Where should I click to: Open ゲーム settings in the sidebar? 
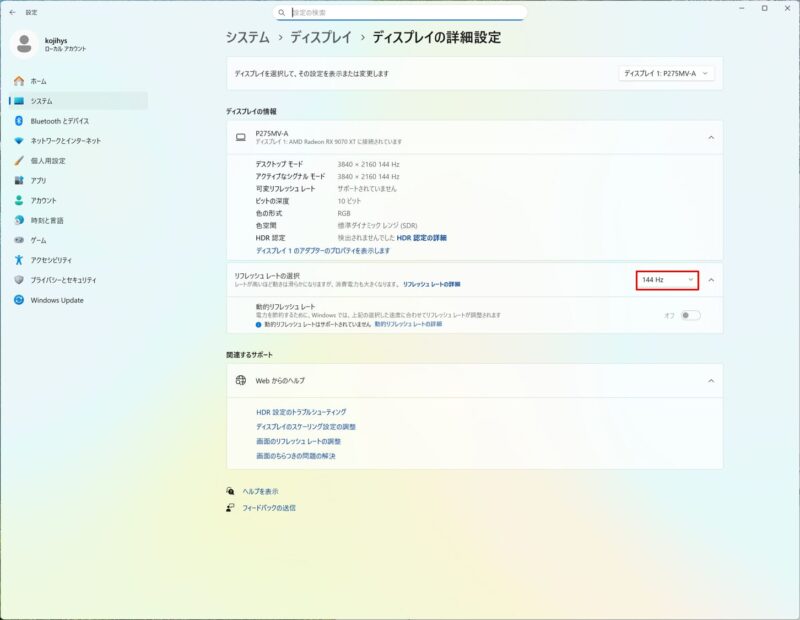(x=79, y=240)
